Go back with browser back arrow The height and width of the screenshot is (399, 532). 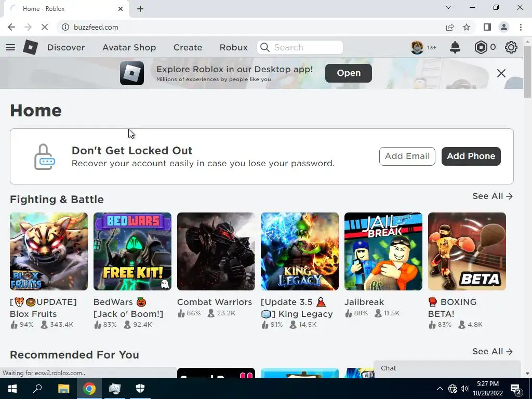pos(11,27)
